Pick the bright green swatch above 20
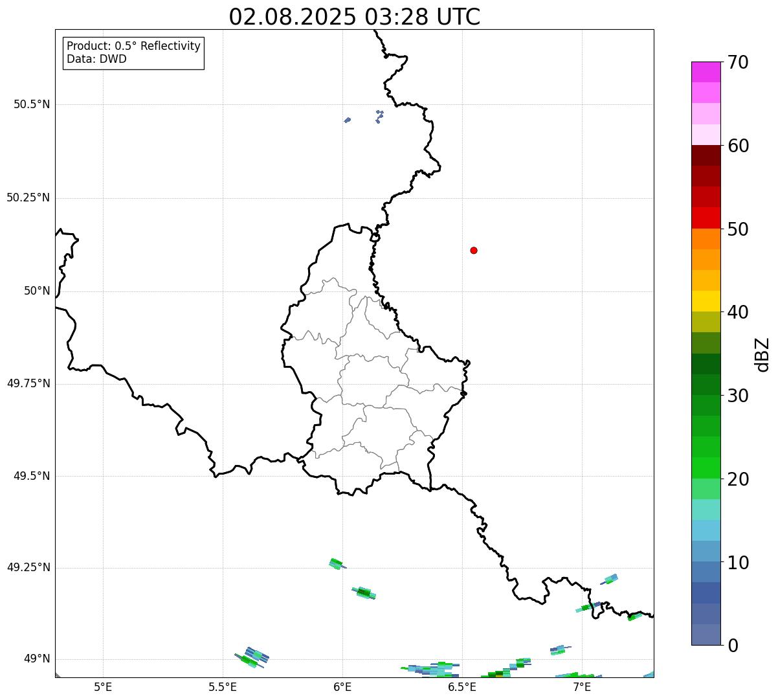This screenshot has width=778, height=700. pos(706,468)
